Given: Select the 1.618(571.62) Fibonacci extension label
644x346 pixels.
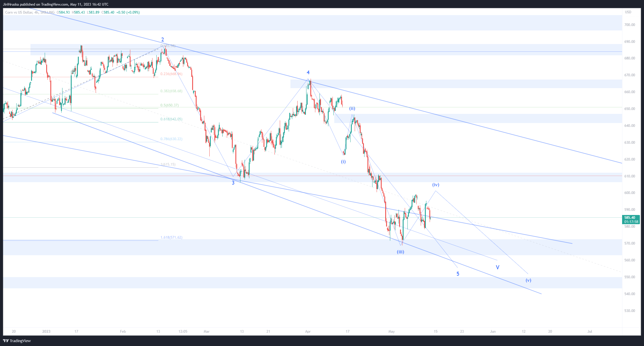Looking at the screenshot, I should (171, 237).
